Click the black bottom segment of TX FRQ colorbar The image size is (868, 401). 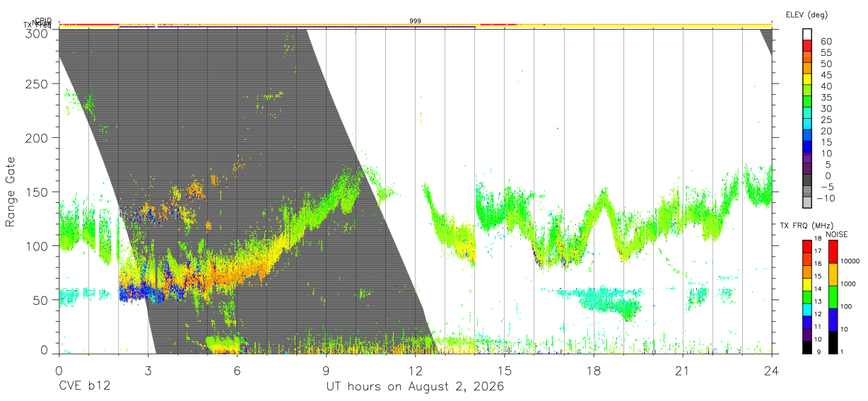coord(807,347)
